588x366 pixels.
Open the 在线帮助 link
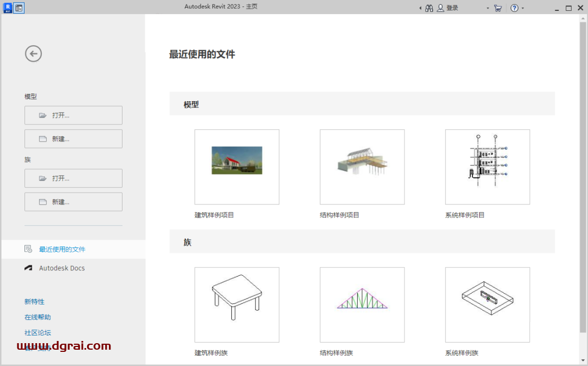pyautogui.click(x=38, y=317)
